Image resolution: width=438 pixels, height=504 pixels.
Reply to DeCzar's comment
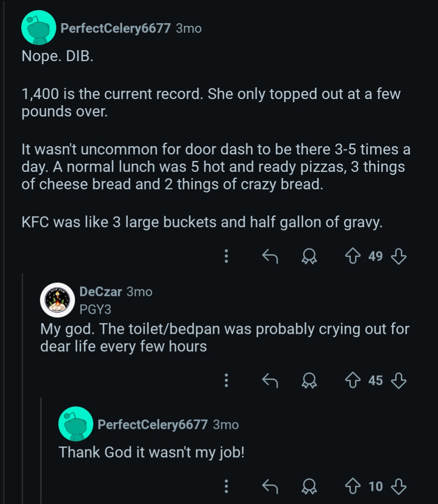[269, 381]
